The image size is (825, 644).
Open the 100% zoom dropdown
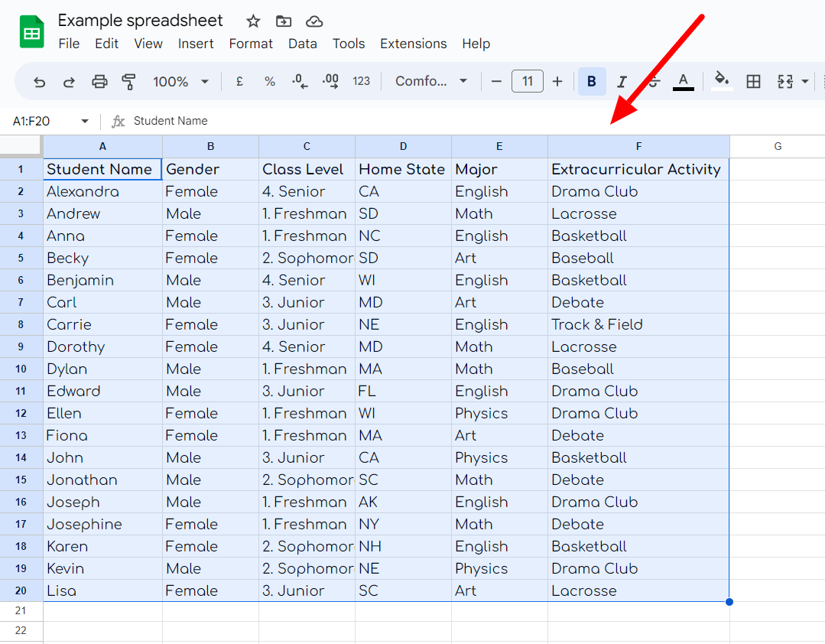[x=180, y=82]
